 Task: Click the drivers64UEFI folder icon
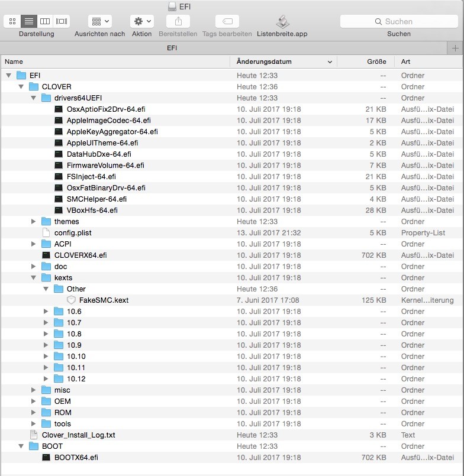point(46,98)
